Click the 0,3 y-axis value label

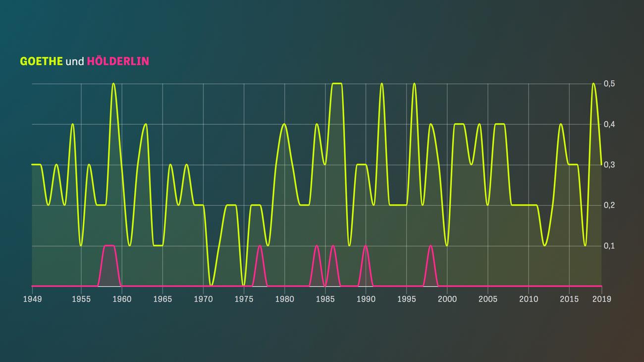click(x=609, y=165)
